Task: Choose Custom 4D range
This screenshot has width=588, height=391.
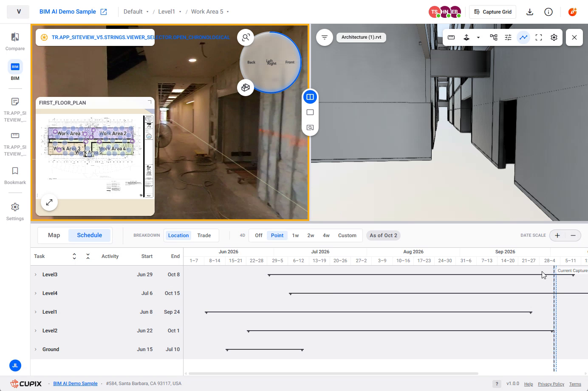Action: pyautogui.click(x=347, y=235)
